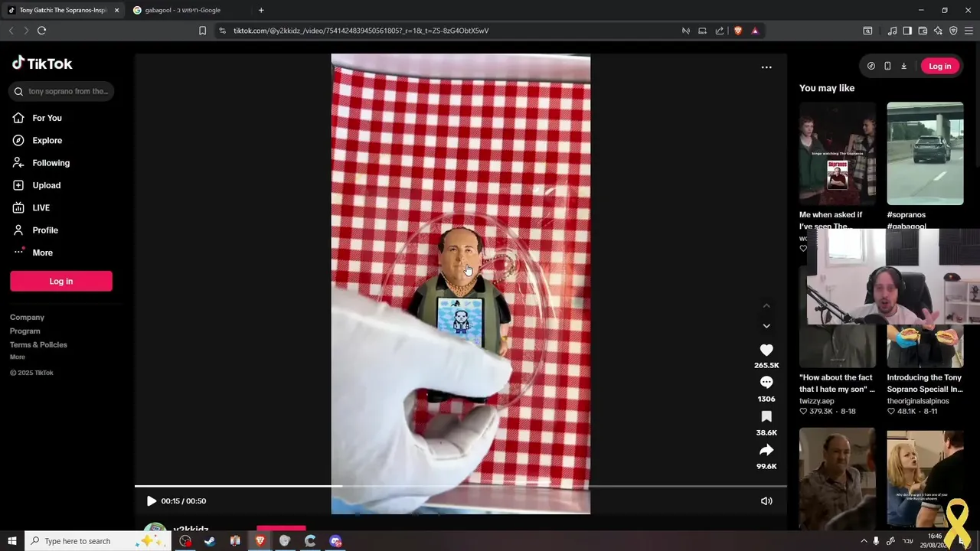Click the sidebar Log in button

61,281
